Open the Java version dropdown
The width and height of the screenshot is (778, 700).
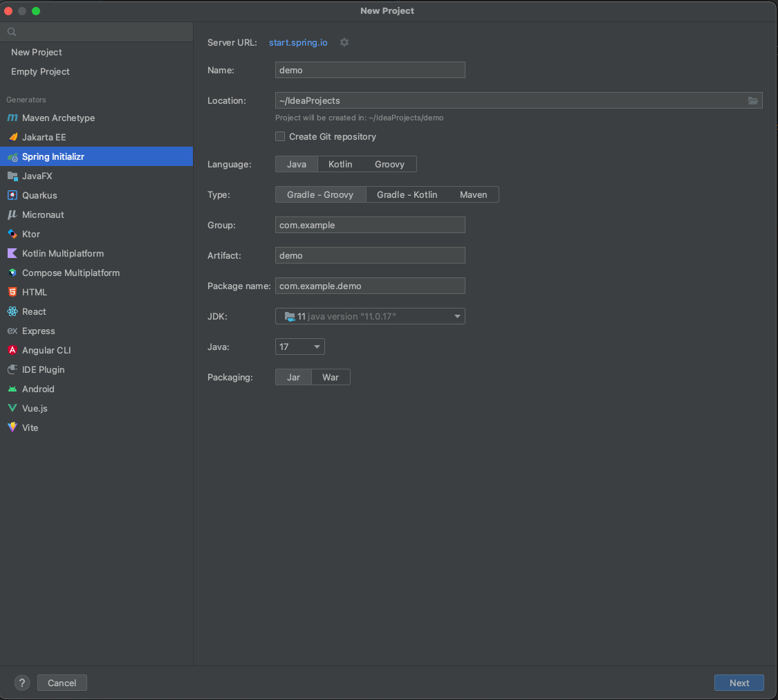click(x=299, y=347)
